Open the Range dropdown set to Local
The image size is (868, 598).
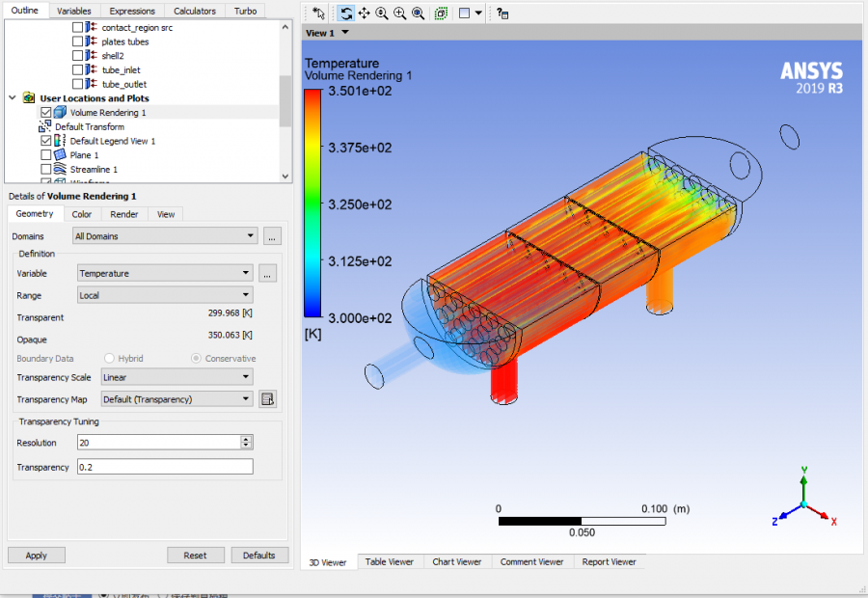pos(165,295)
